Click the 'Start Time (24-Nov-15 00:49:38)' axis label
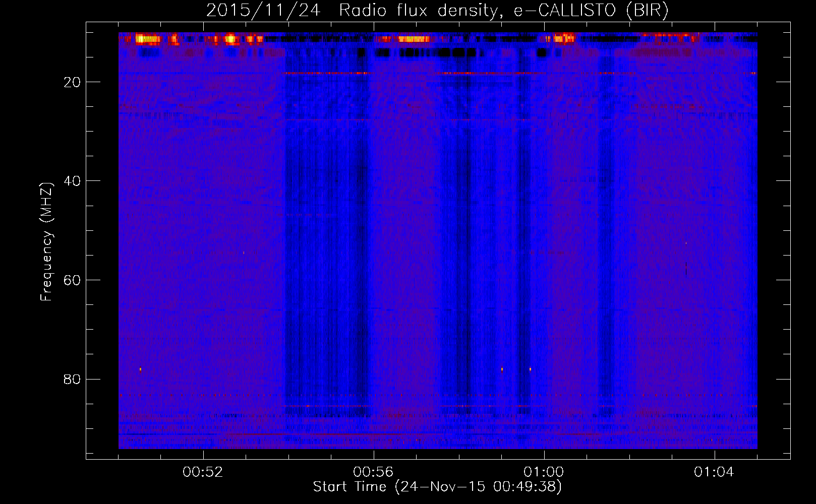This screenshot has width=816, height=504. click(437, 487)
